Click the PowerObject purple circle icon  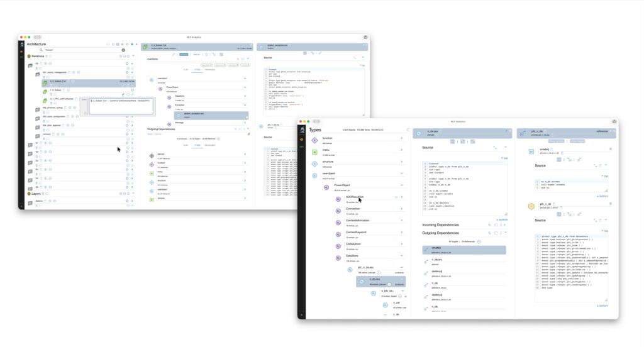click(x=326, y=187)
